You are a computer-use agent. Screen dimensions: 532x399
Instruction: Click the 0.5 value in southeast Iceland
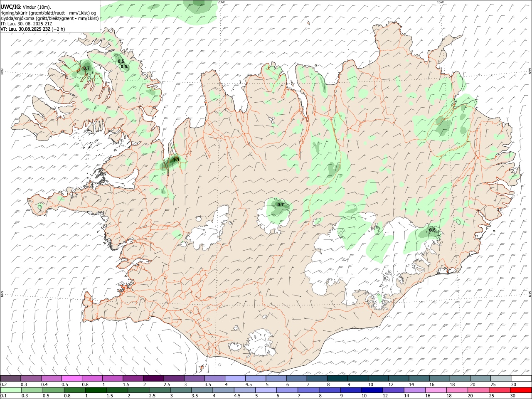(x=432, y=230)
